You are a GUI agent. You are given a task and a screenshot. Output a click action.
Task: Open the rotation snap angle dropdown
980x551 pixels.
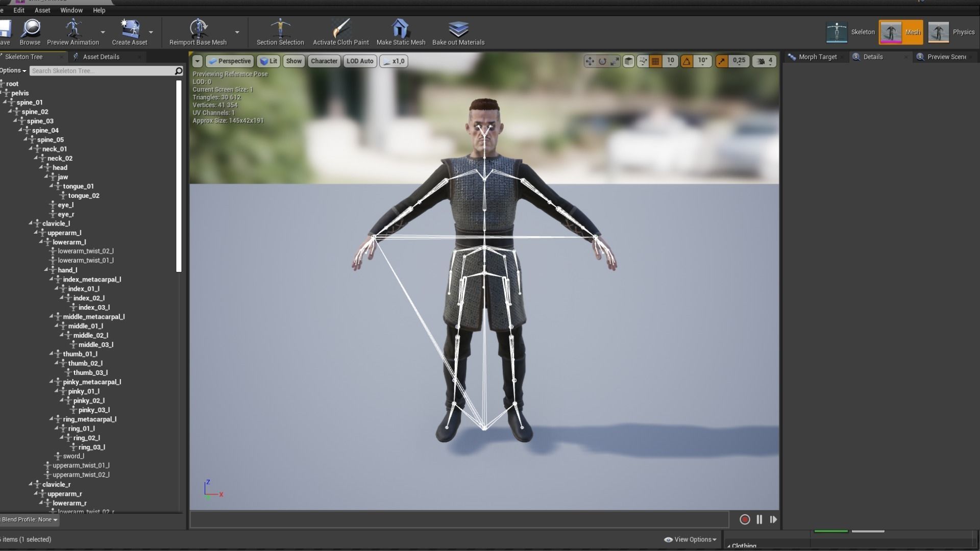(703, 61)
